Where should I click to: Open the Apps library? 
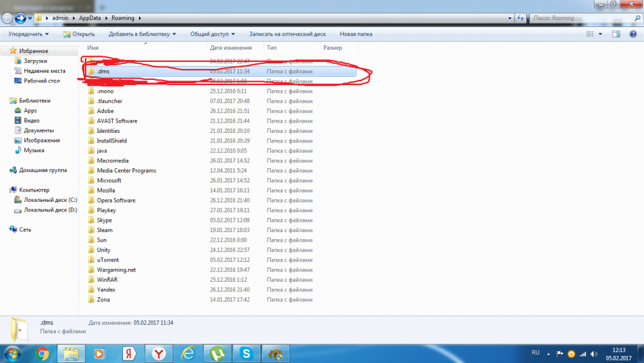point(30,111)
